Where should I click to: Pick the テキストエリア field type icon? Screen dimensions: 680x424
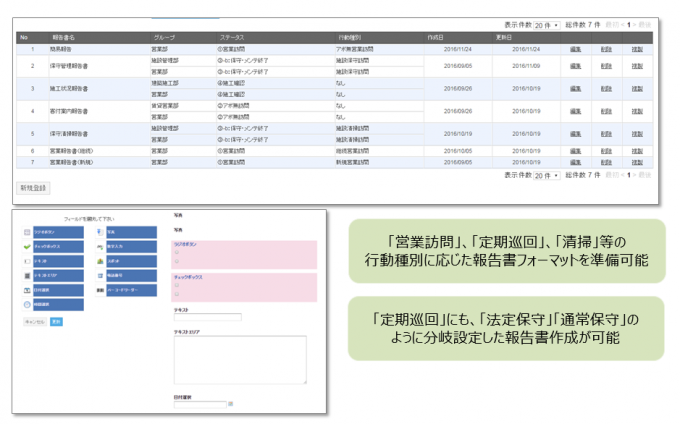(x=27, y=276)
